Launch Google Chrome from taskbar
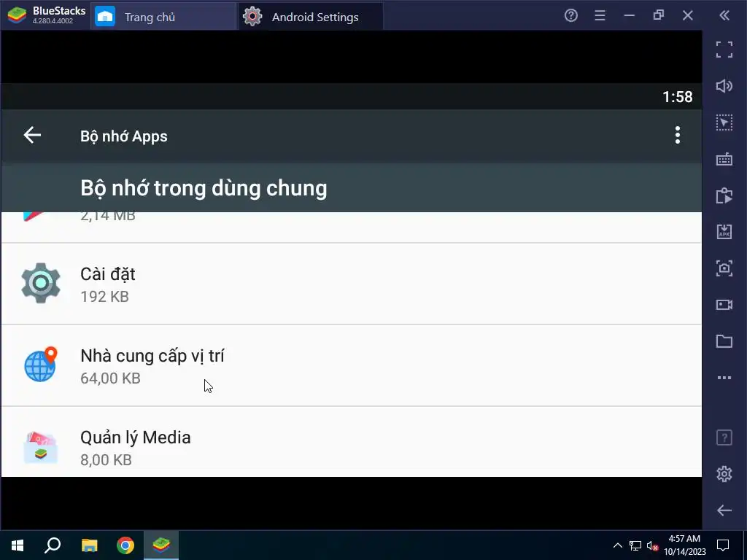Image resolution: width=747 pixels, height=560 pixels. (x=125, y=545)
